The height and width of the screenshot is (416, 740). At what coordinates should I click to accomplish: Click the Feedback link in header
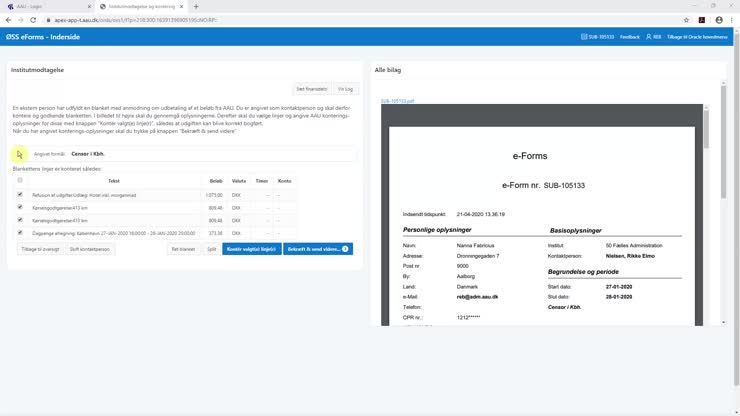click(x=630, y=37)
